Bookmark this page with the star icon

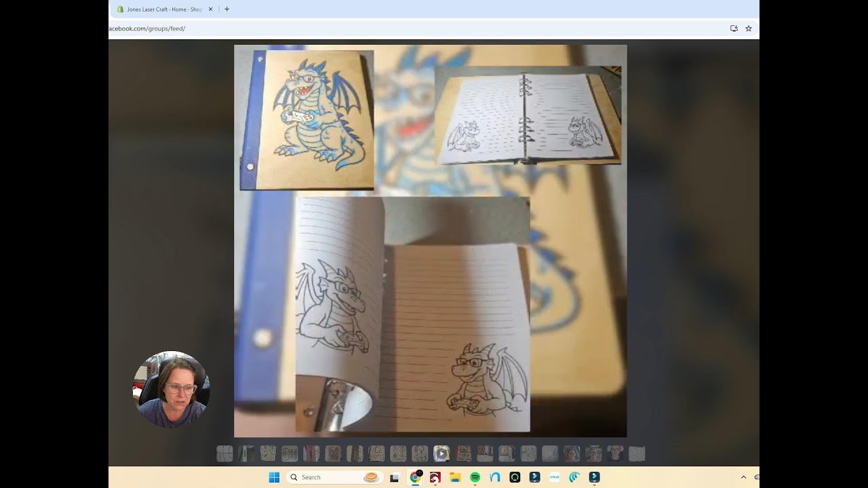(x=749, y=28)
